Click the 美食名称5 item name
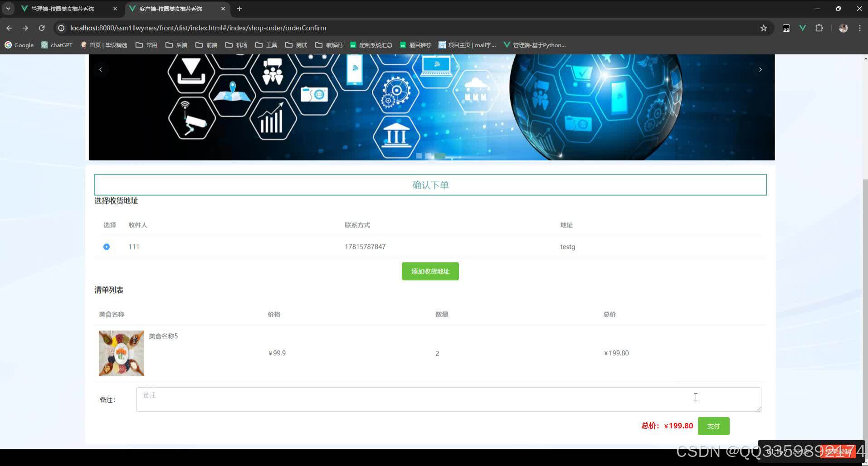Image resolution: width=868 pixels, height=466 pixels. click(x=163, y=336)
